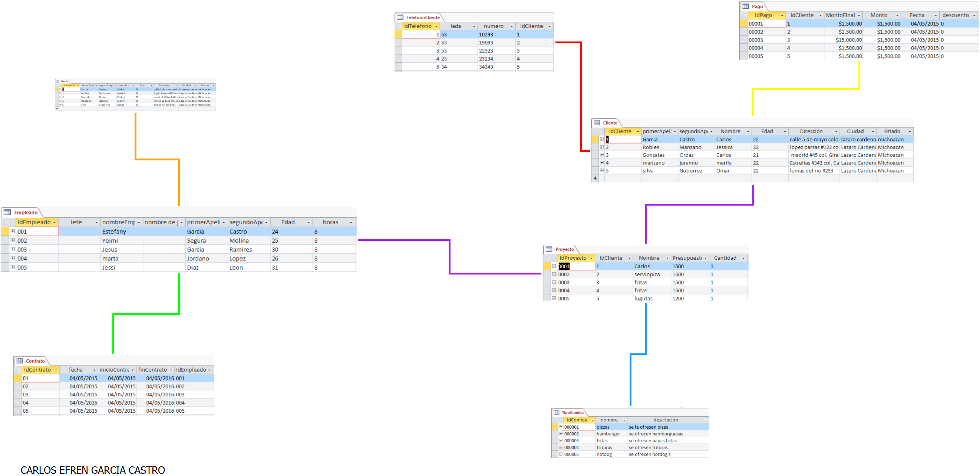Image resolution: width=980 pixels, height=476 pixels.
Task: Click the Proyecto table datasheet icon
Action: point(549,249)
